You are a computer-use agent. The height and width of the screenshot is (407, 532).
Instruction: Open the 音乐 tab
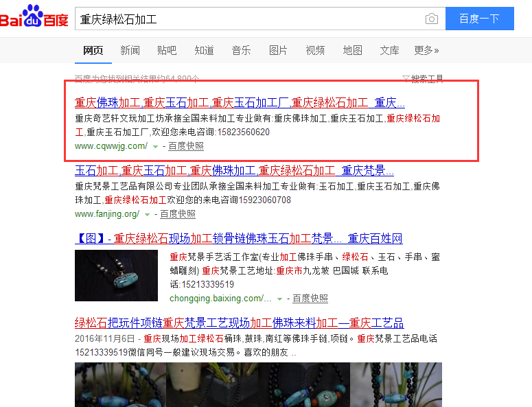click(x=241, y=51)
